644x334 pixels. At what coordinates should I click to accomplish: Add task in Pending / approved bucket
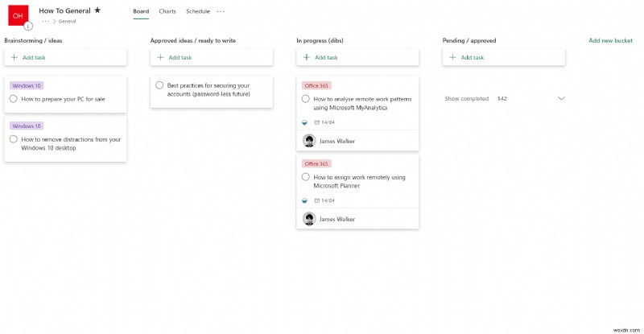(x=504, y=57)
